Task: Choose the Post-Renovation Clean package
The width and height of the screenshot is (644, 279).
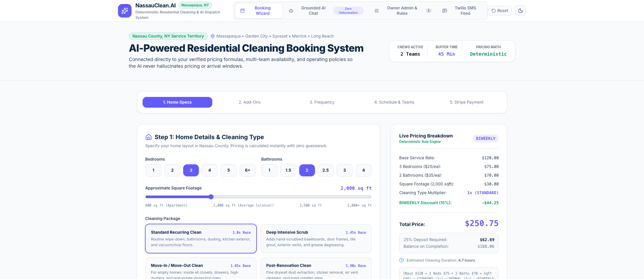Action: pos(316,268)
